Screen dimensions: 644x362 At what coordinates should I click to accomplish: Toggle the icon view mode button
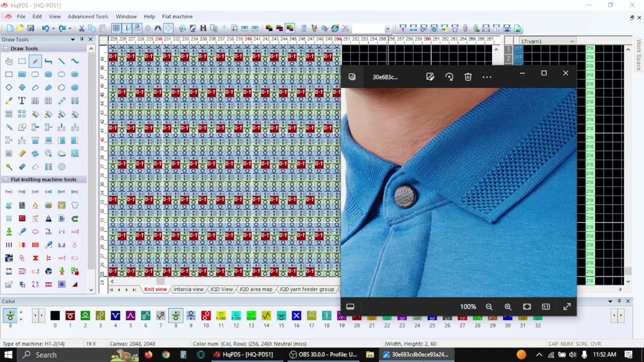point(138,29)
